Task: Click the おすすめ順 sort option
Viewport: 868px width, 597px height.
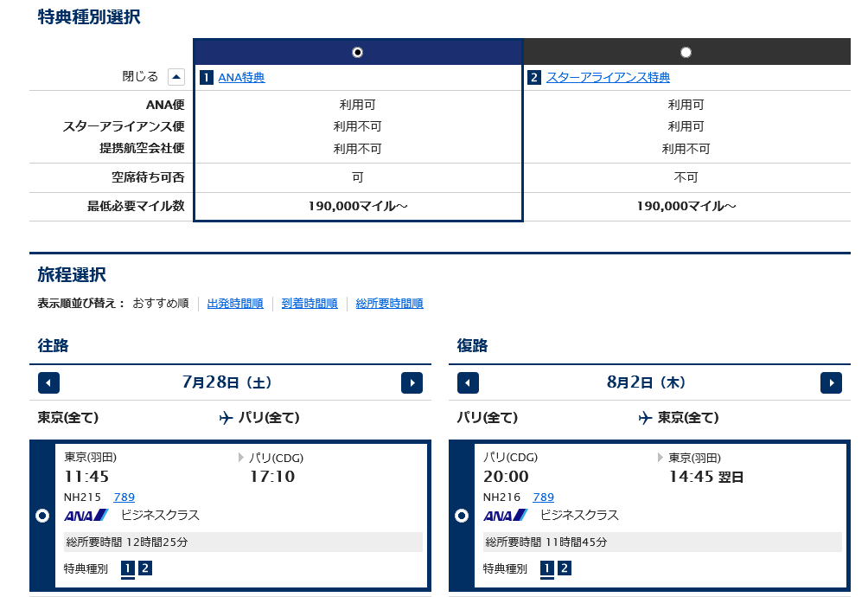Action: coord(161,304)
